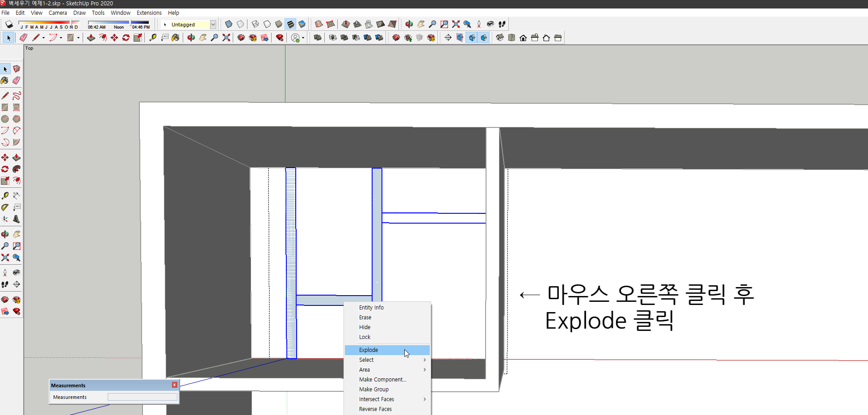This screenshot has width=868, height=415.
Task: Toggle the Shaded With Textures style
Action: 290,24
